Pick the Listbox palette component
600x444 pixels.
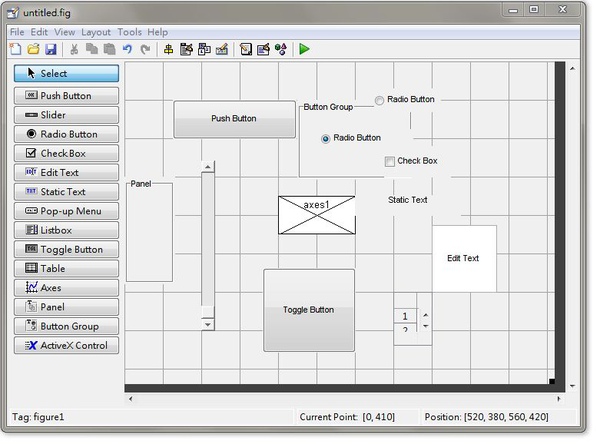(x=67, y=230)
